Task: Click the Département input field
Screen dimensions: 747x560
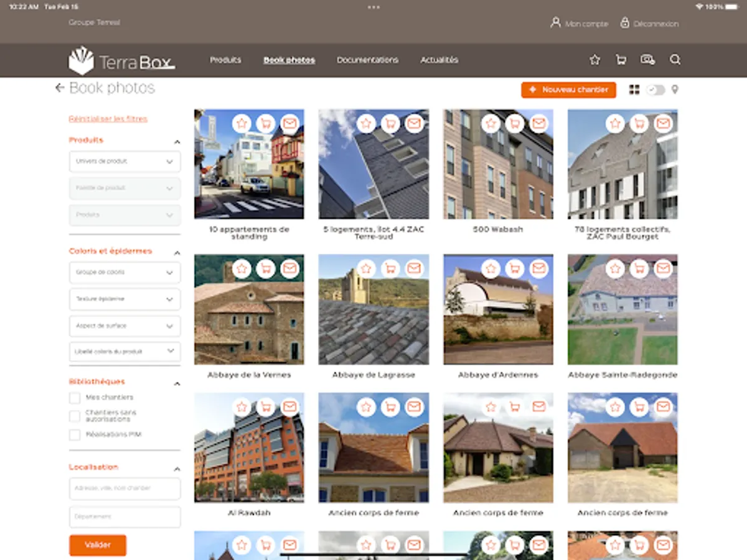Action: 125,517
